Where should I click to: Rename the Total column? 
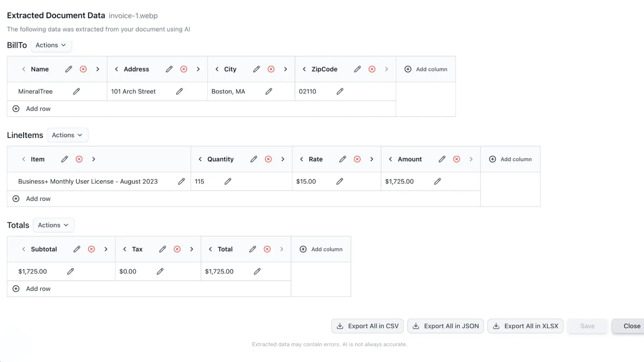(x=253, y=249)
